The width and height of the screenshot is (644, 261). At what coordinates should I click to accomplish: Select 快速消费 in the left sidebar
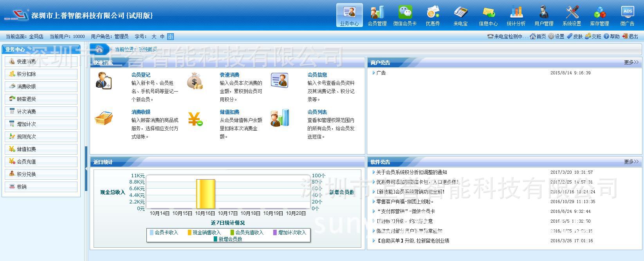click(26, 61)
